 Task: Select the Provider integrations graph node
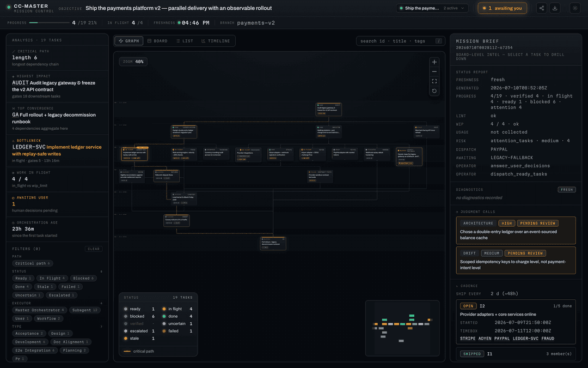tap(248, 154)
